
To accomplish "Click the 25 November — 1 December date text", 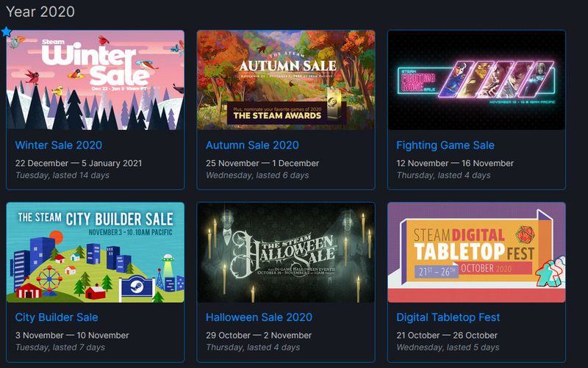I will click(x=262, y=163).
